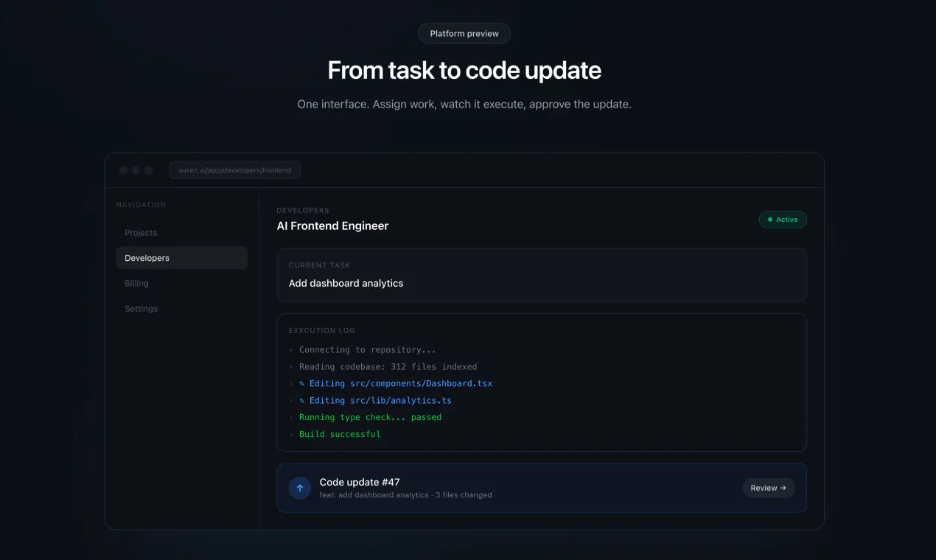Image resolution: width=936 pixels, height=560 pixels.
Task: Click the Editing src/lib/analytics.ts log entry
Action: click(x=375, y=401)
